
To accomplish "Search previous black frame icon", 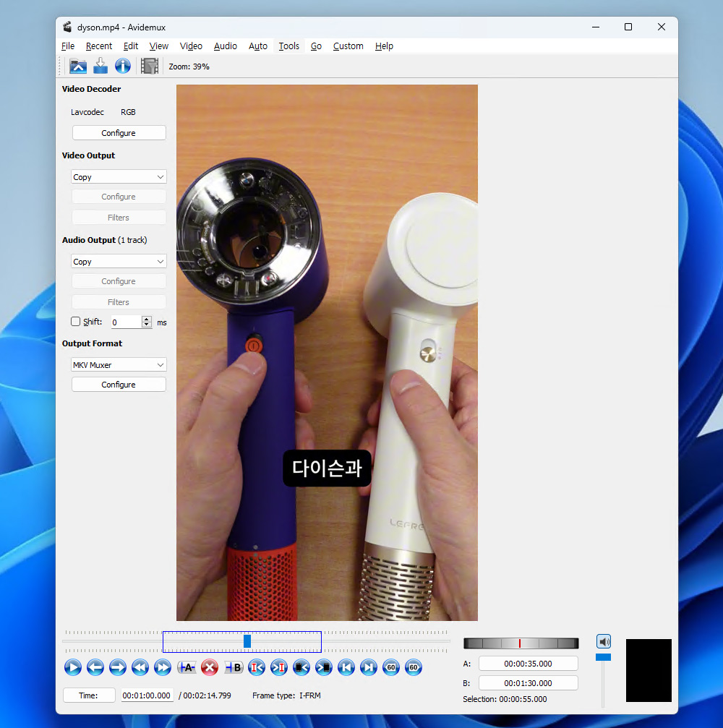I will [x=301, y=667].
